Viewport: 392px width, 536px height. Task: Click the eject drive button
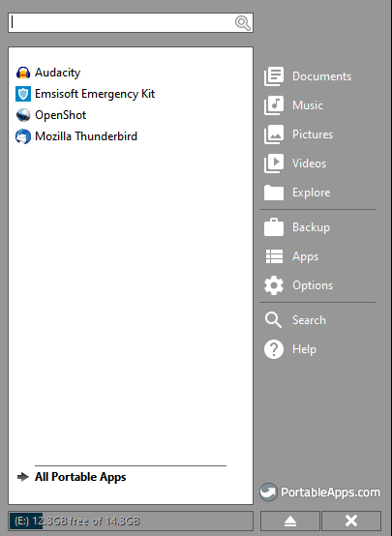point(290,521)
